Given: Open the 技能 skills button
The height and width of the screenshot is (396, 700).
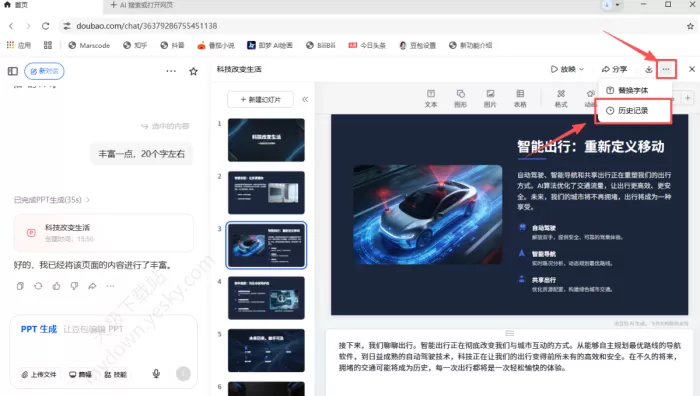Looking at the screenshot, I should click(116, 374).
